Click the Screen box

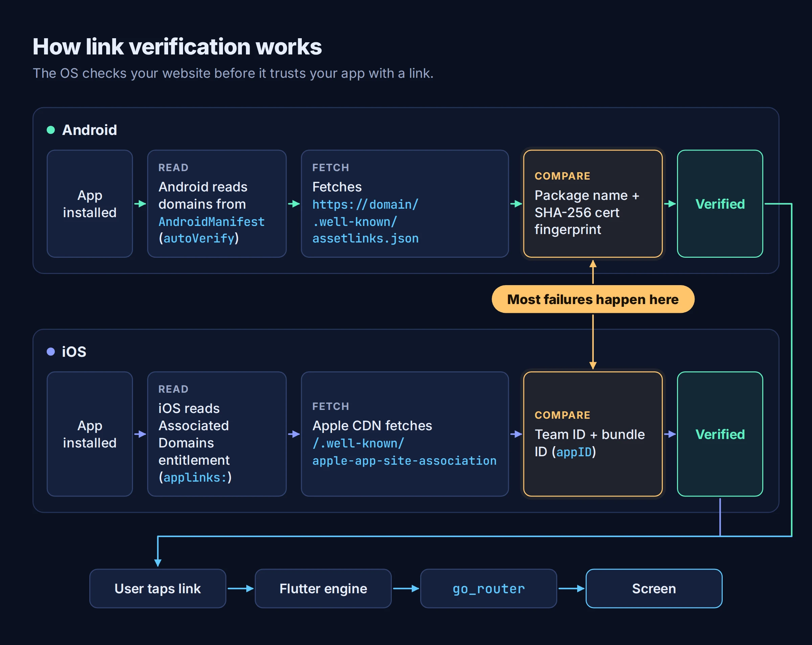[x=654, y=589]
